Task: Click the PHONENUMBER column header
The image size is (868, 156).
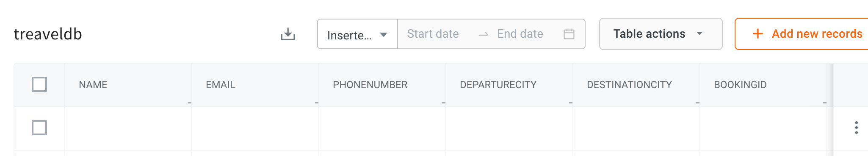Action: (370, 85)
